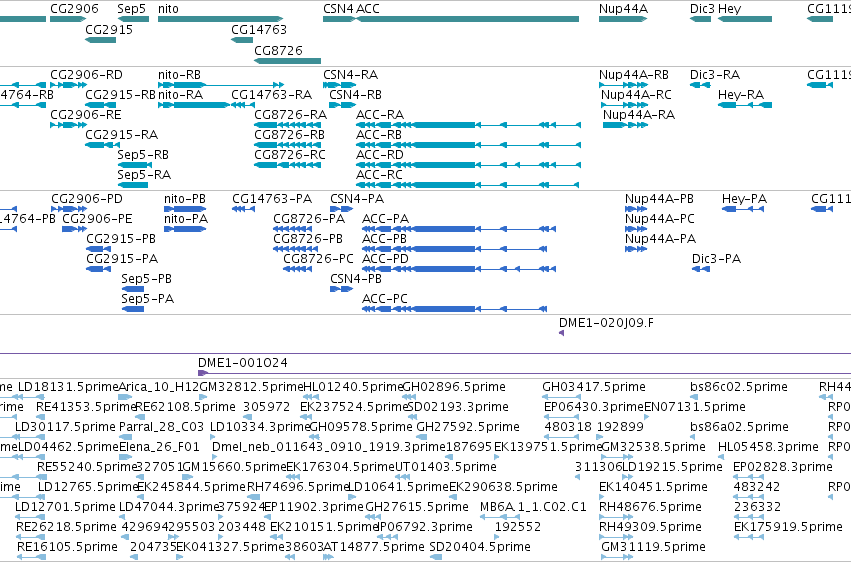
Task: Select the Sep5 gene label
Action: (x=131, y=9)
